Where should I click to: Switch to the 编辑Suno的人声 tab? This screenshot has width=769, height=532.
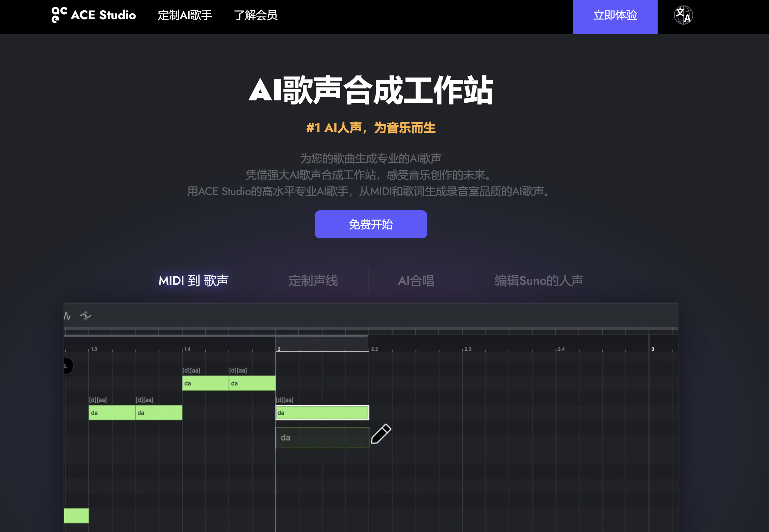tap(538, 280)
